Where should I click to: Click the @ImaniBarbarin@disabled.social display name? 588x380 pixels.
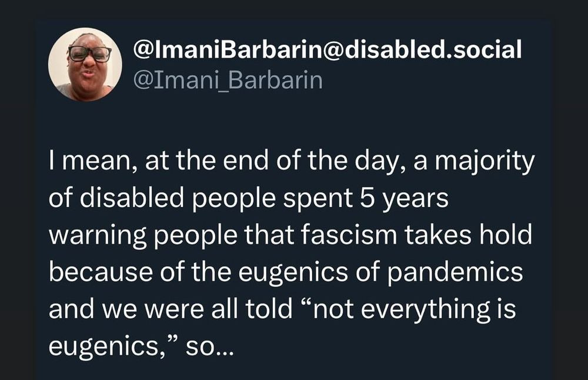coord(328,51)
